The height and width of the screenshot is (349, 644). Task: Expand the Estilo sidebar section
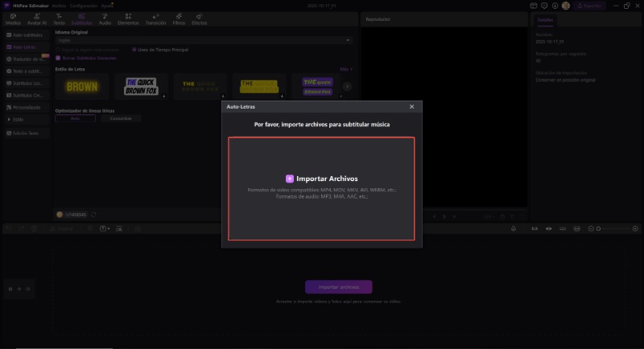(x=24, y=119)
